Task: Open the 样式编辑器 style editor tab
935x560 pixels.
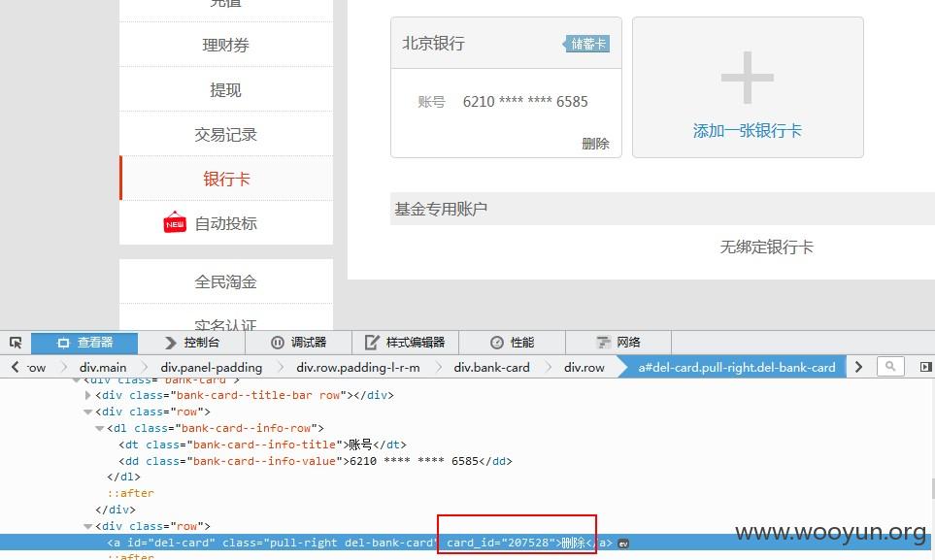Action: click(405, 343)
